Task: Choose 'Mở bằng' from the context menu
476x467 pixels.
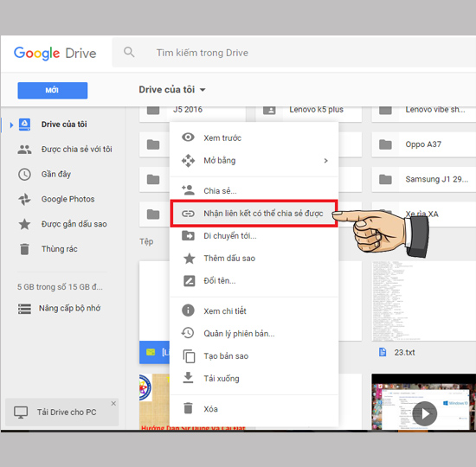Action: click(254, 160)
